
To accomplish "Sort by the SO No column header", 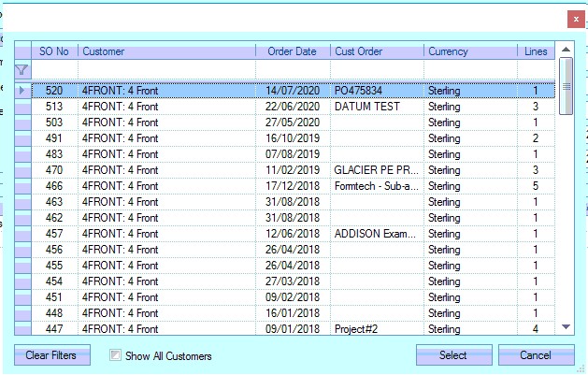I will click(x=54, y=51).
